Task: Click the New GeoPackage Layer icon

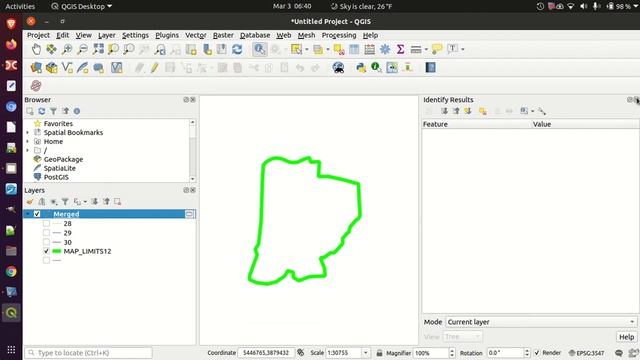Action: (51, 68)
